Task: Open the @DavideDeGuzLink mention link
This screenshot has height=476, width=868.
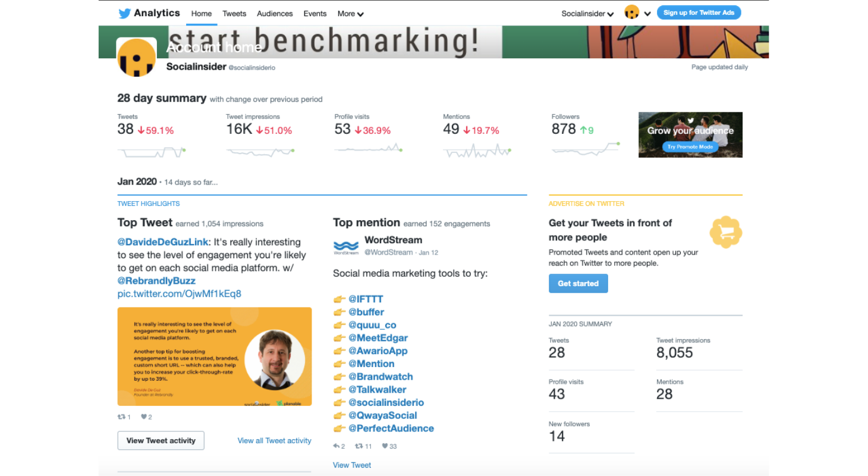Action: click(163, 242)
